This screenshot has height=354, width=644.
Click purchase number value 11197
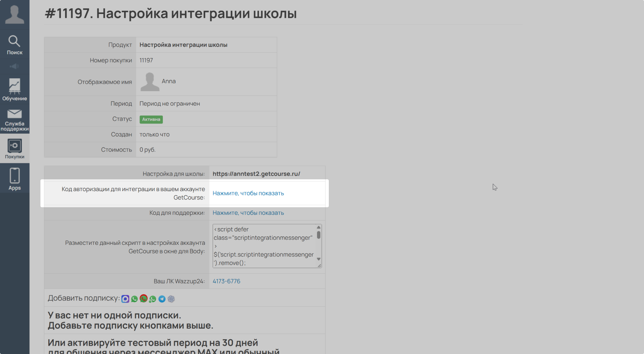coord(146,60)
